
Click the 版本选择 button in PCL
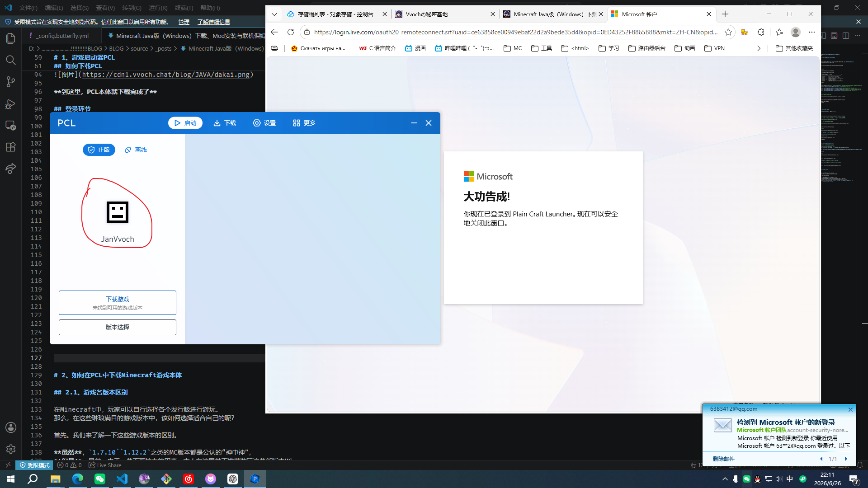point(118,327)
